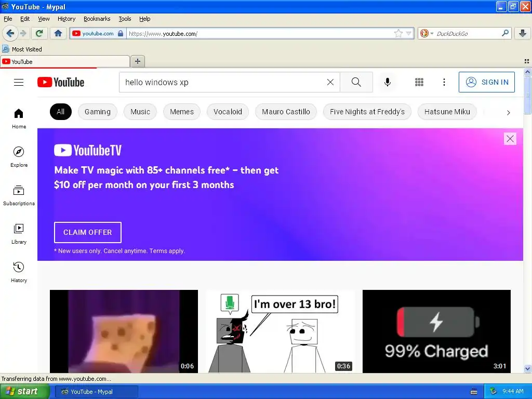This screenshot has width=532, height=399.
Task: Click the vertical scrollbar thumb
Action: pos(528,95)
